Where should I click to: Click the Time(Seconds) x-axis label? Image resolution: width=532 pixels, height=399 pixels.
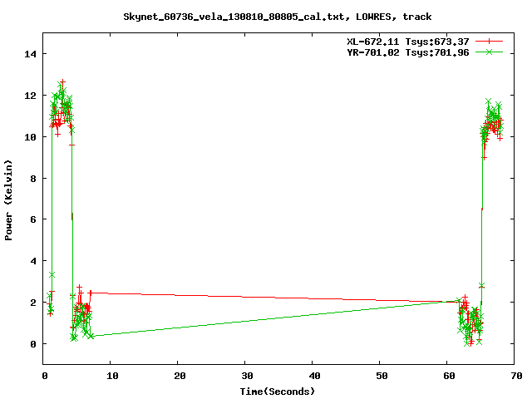(x=278, y=392)
